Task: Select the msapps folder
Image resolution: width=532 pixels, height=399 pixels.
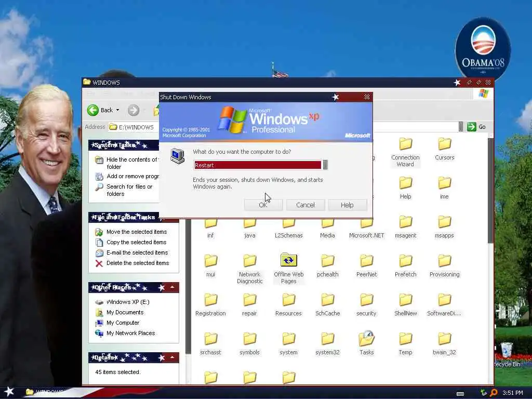Action: [x=445, y=227]
